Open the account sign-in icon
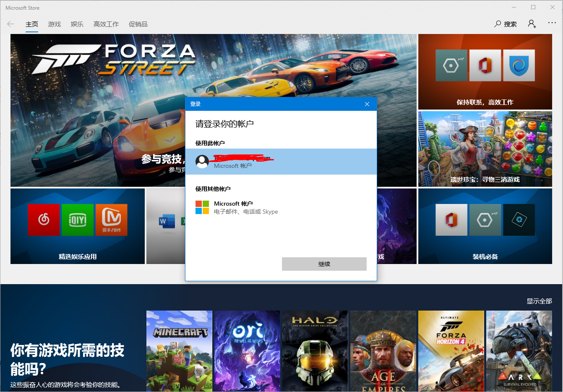This screenshot has height=392, width=563. 532,24
